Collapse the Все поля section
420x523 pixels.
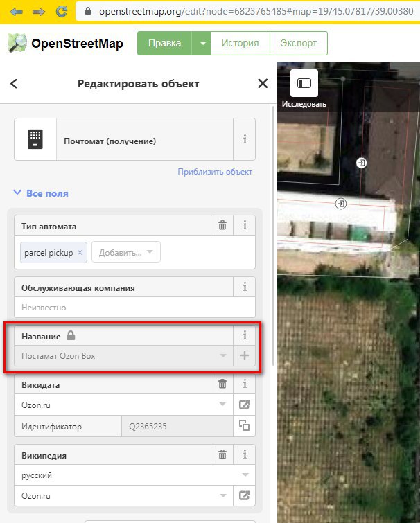(x=41, y=193)
